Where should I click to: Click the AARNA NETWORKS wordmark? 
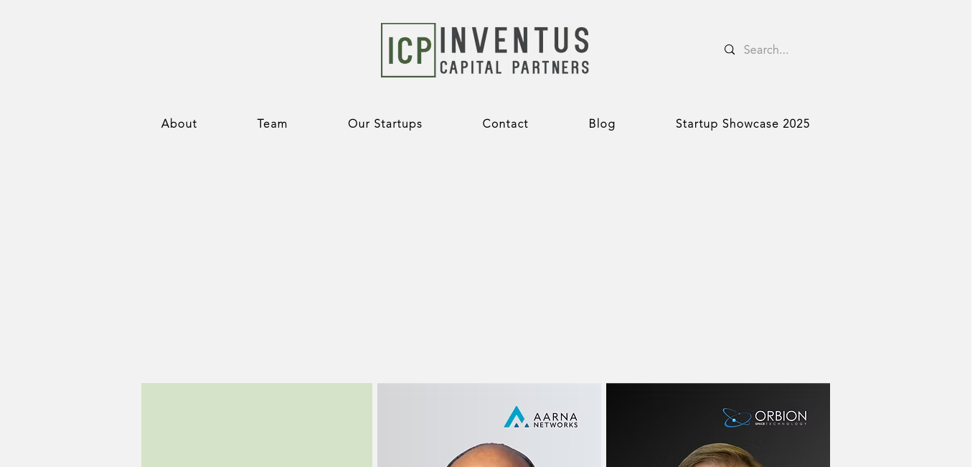click(555, 420)
